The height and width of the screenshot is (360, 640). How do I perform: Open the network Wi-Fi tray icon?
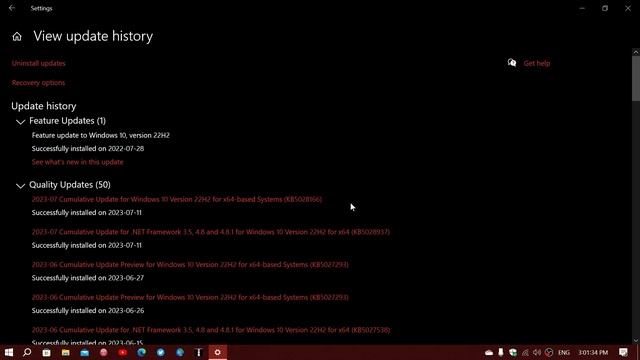pos(525,352)
